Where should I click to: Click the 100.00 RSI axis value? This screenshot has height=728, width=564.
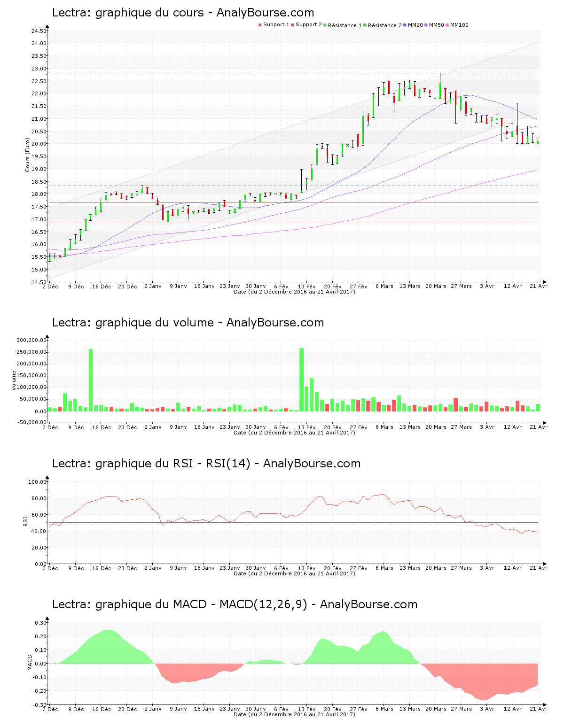pos(37,482)
